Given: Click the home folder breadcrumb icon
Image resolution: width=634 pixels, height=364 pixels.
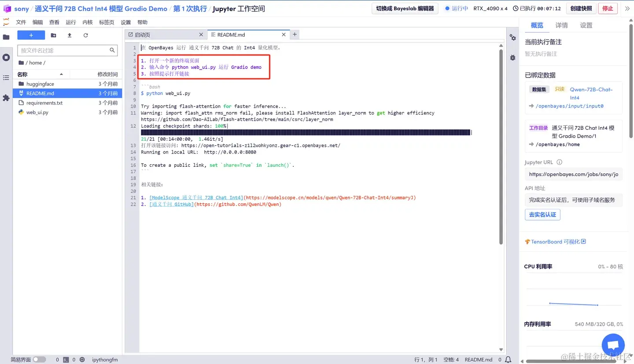Looking at the screenshot, I should [21, 63].
